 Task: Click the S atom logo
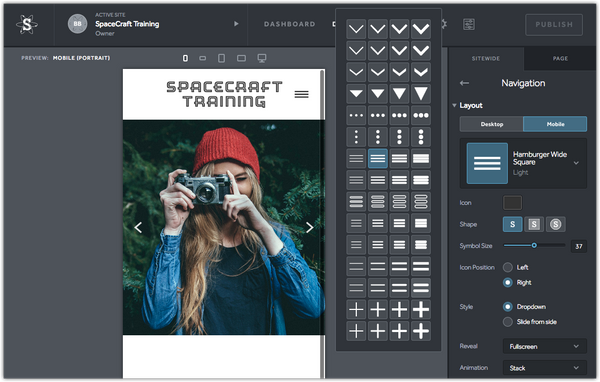click(27, 24)
